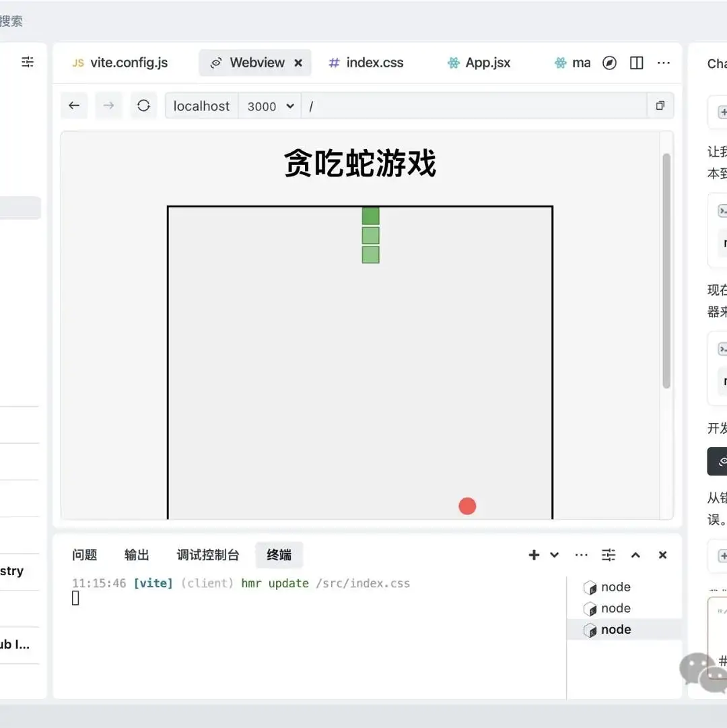The height and width of the screenshot is (728, 727).
Task: Create a new terminal with the plus icon
Action: tap(534, 555)
